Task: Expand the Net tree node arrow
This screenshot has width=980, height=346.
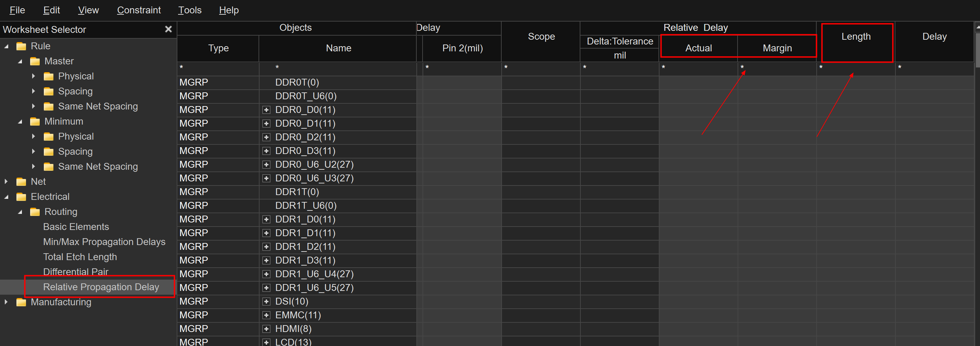Action: (x=6, y=181)
